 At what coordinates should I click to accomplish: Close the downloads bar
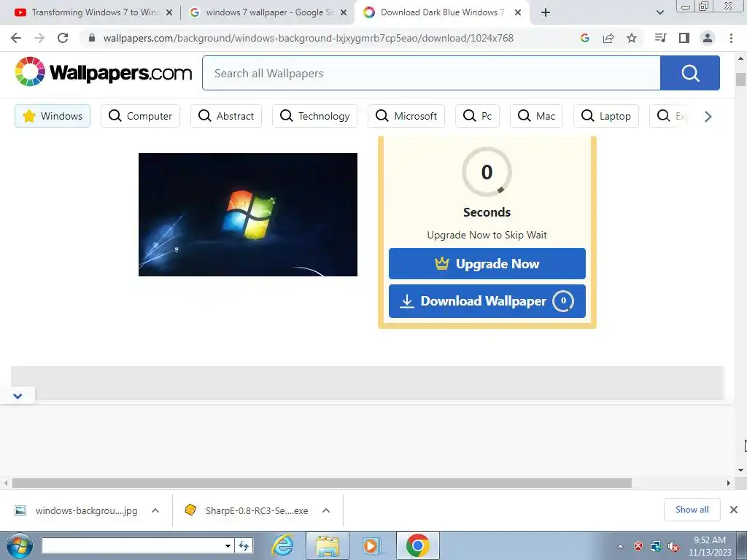[734, 510]
